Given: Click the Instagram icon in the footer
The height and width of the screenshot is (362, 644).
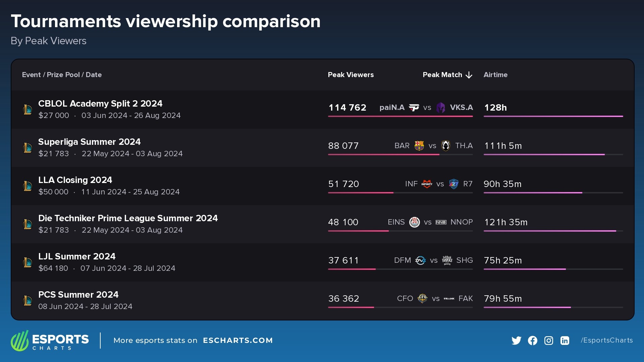Looking at the screenshot, I should click(x=549, y=340).
